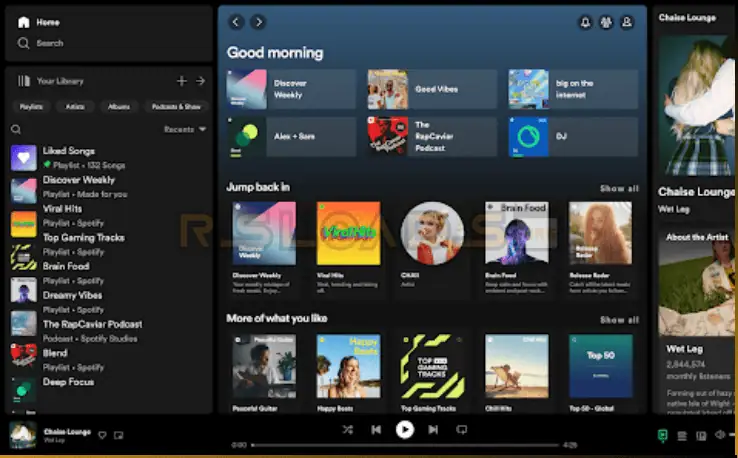738x458 pixels.
Task: Open the Wet Leg artist link below Chaise Lounge
Action: pyautogui.click(x=674, y=209)
